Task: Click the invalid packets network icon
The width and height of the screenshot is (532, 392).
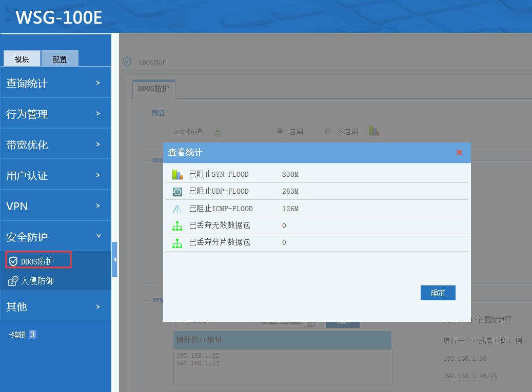Action: coord(177,225)
